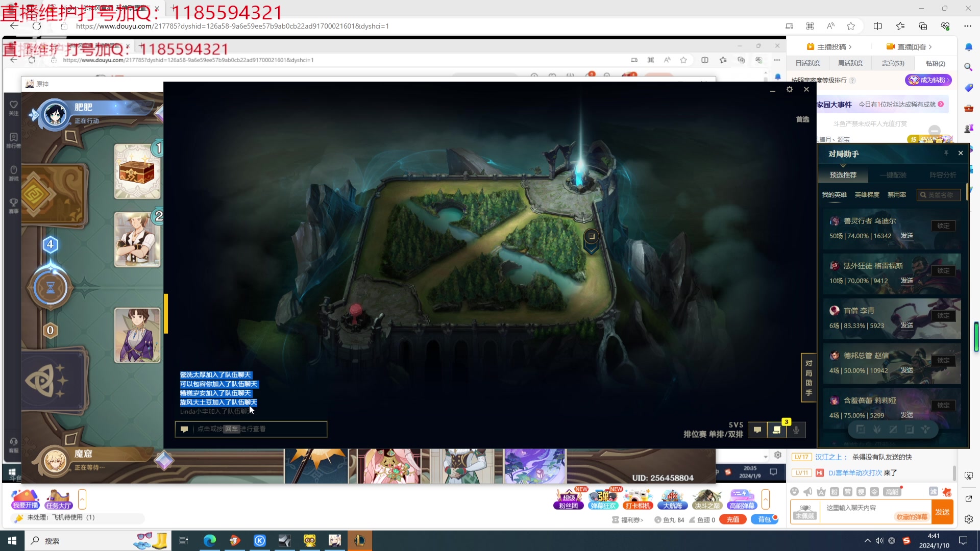Open the 决斗之巅 icon

click(x=707, y=498)
